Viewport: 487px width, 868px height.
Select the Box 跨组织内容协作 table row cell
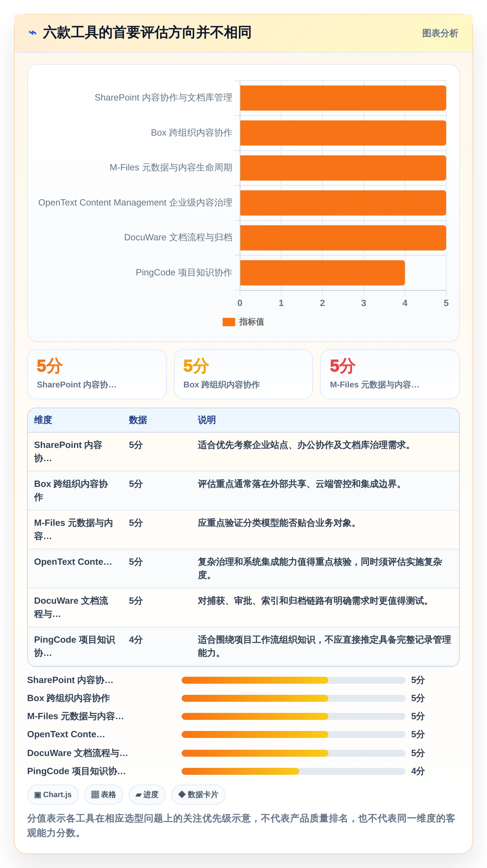[75, 491]
